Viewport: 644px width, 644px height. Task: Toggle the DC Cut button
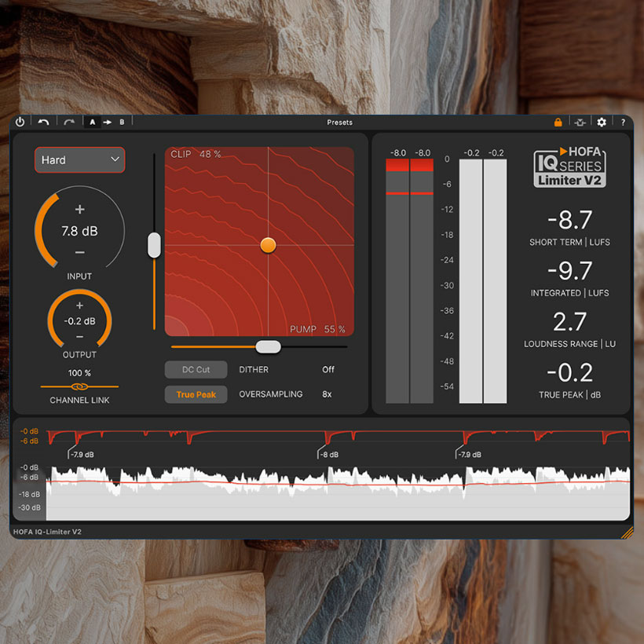click(196, 370)
